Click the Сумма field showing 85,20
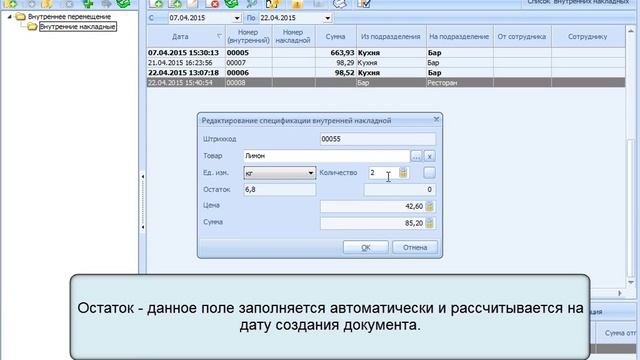This screenshot has height=360, width=640. [373, 223]
